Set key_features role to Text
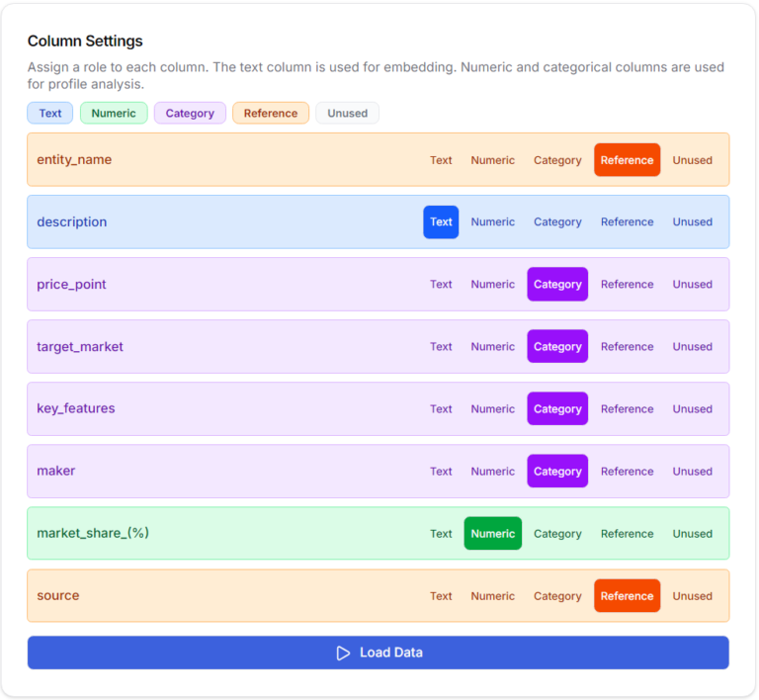This screenshot has width=759, height=700. point(441,408)
